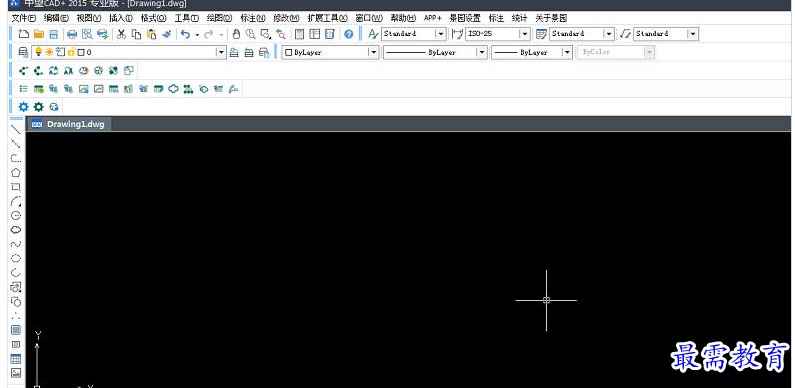Select the Line drawing tool
Viewport: 795px width, 388px height.
pos(16,129)
